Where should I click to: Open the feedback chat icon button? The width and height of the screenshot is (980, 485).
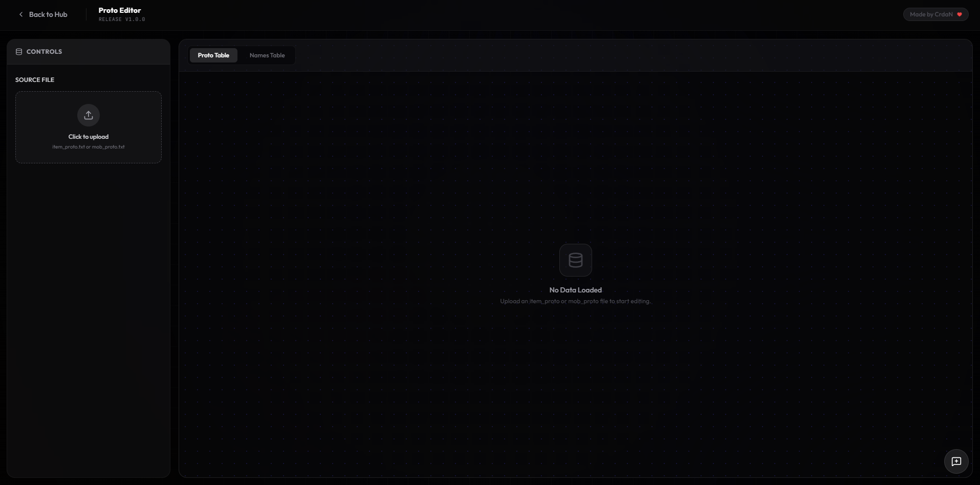click(x=956, y=461)
